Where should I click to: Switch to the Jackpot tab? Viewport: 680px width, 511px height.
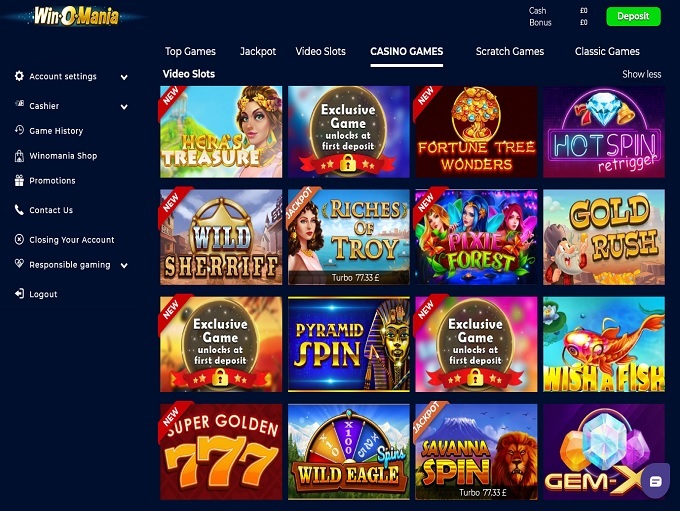258,51
